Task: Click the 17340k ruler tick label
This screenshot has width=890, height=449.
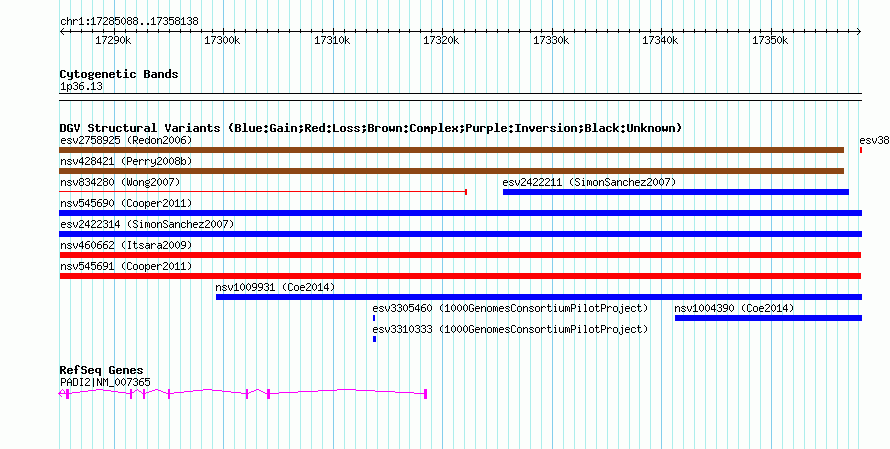Action: 660,40
